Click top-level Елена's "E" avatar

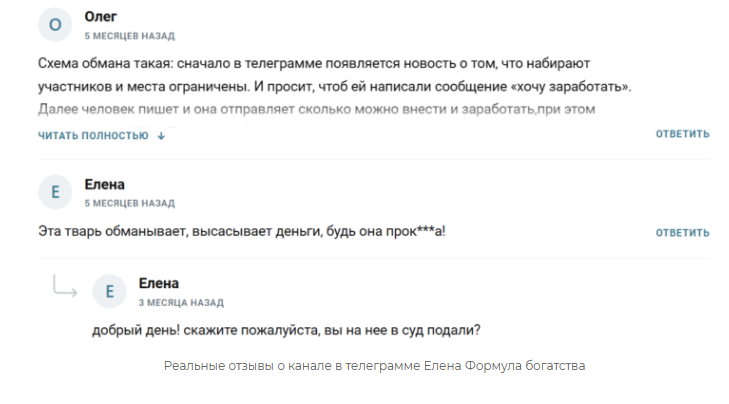coord(54,192)
